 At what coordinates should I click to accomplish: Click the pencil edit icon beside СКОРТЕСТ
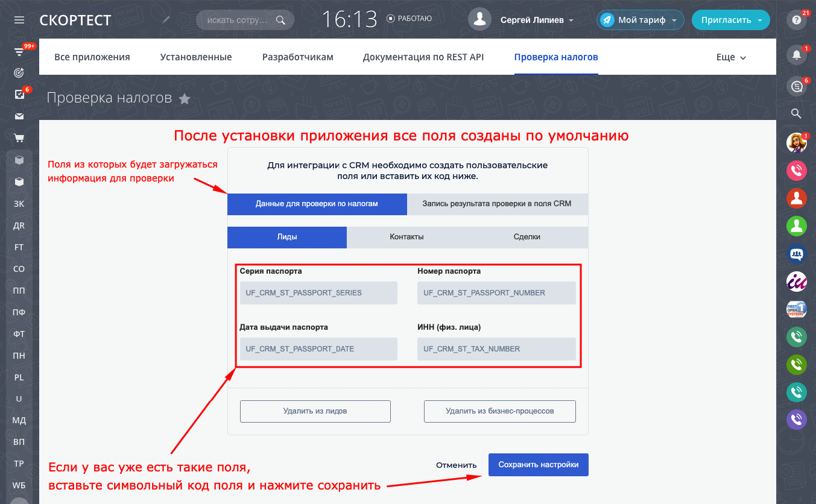pyautogui.click(x=166, y=20)
